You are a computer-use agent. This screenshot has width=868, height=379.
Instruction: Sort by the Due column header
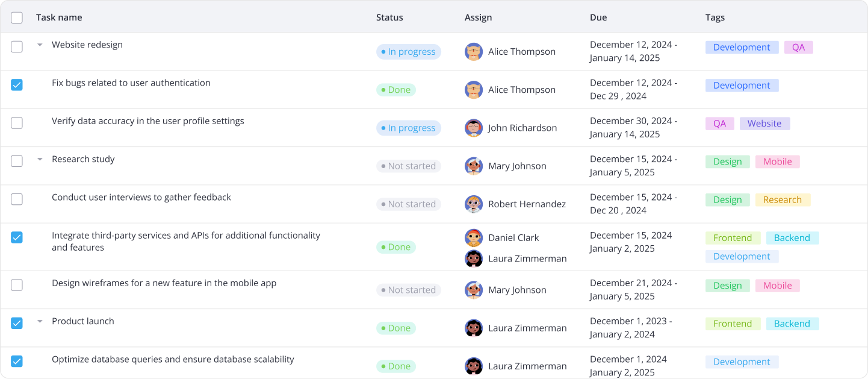[x=598, y=17]
